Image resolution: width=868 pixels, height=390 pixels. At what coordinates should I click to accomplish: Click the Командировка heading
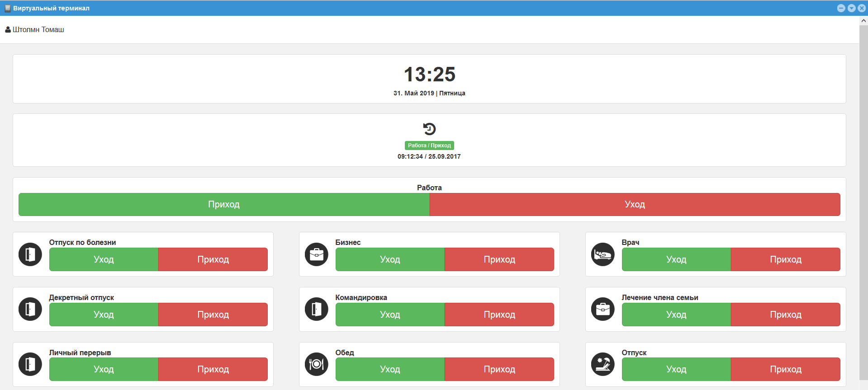pyautogui.click(x=361, y=297)
